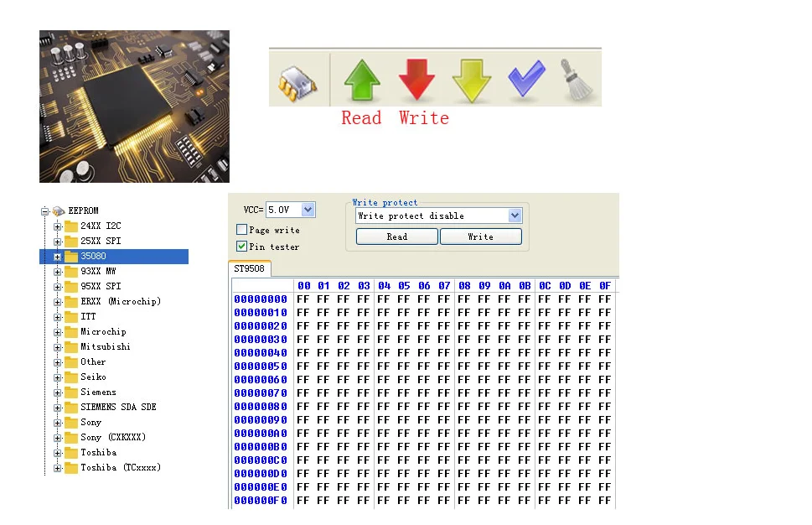The height and width of the screenshot is (525, 812).
Task: Click the Toshiba folder icon
Action: tap(71, 452)
